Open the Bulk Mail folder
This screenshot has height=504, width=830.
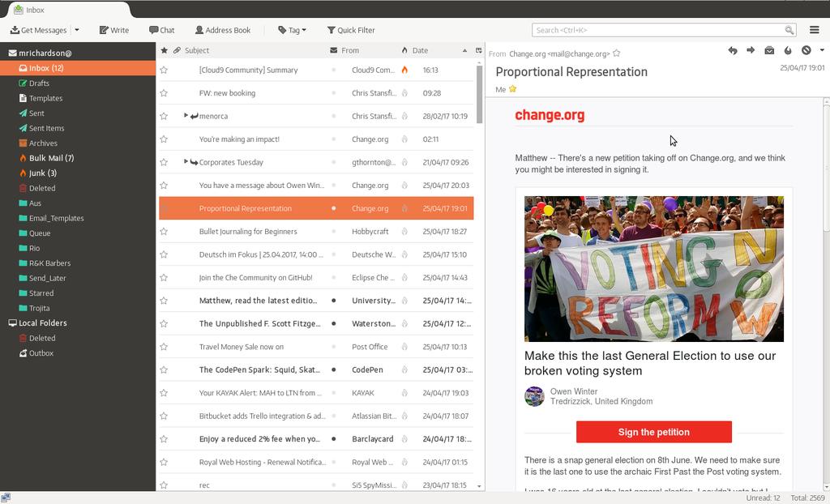tap(51, 158)
